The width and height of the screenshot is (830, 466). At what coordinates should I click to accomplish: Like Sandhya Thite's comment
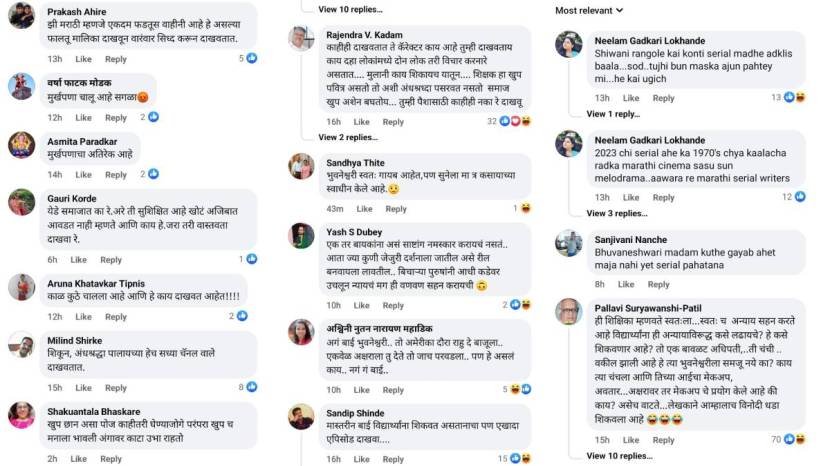(x=364, y=209)
